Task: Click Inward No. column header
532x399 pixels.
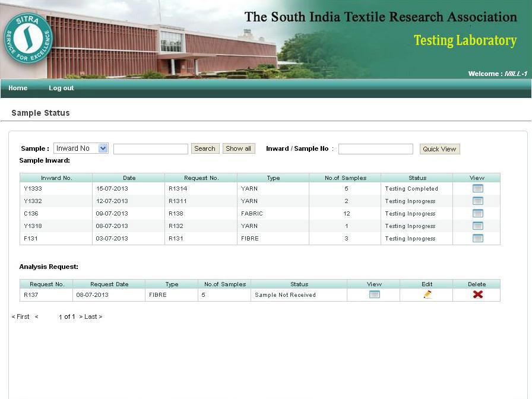Action: (56, 178)
